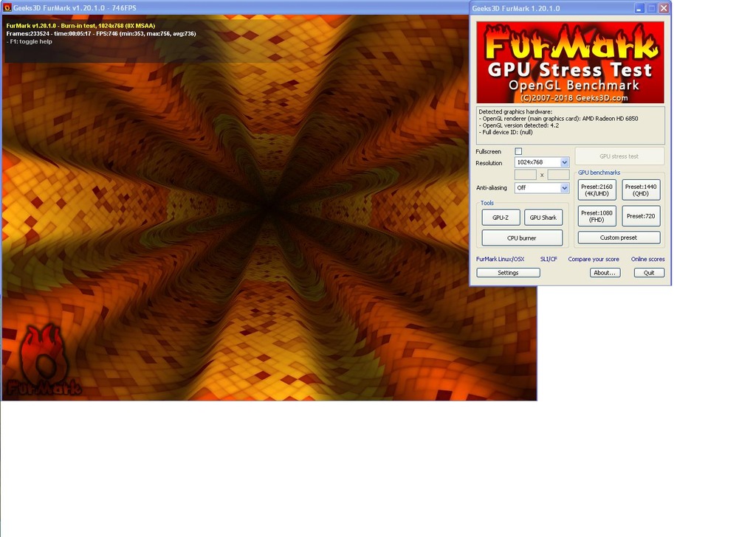Viewport: 756px width, 537px height.
Task: Run the Preset:2160 (4K/UHD) benchmark
Action: [x=597, y=190]
